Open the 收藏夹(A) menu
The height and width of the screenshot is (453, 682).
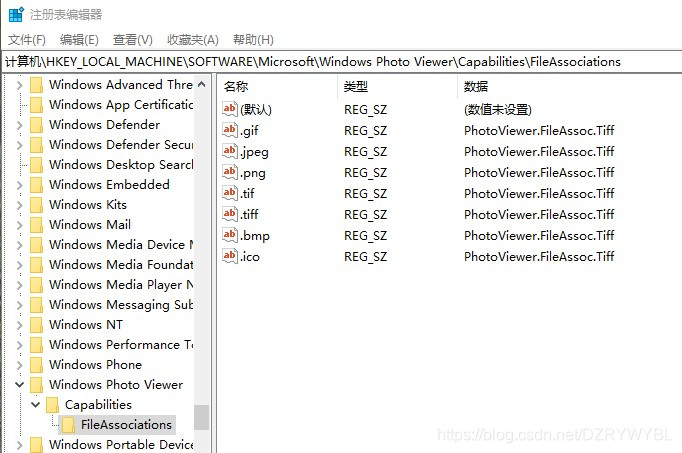[193, 40]
